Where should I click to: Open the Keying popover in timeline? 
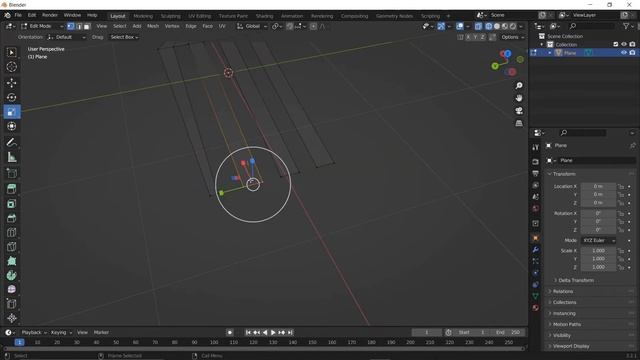61,333
